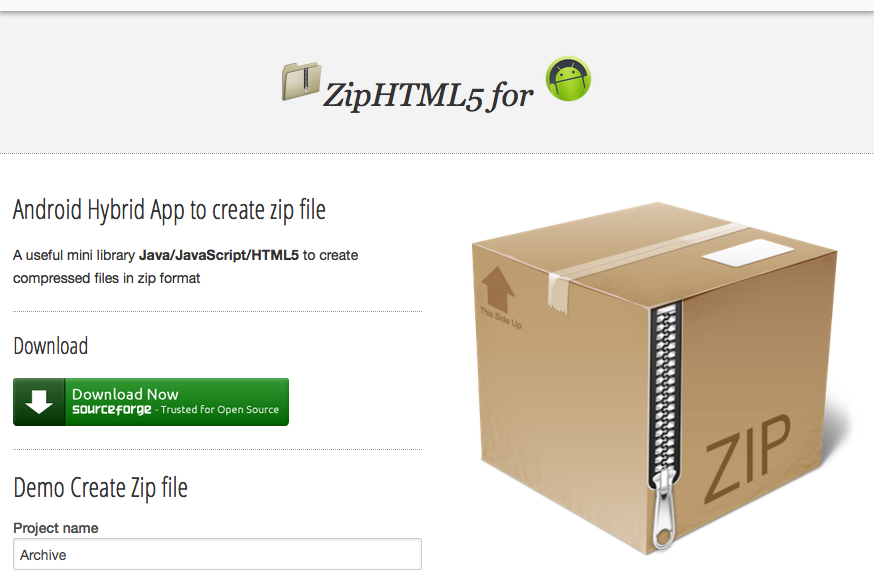Click the white shipping label on box top
The height and width of the screenshot is (575, 874).
coord(748,254)
